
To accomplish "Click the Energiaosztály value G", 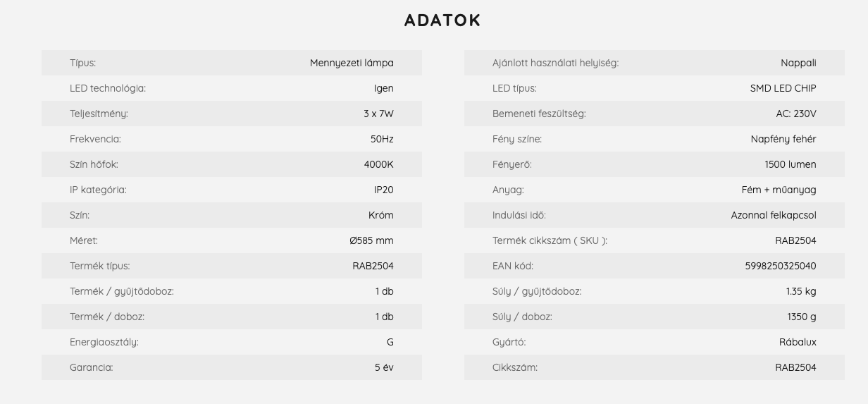I will click(390, 342).
